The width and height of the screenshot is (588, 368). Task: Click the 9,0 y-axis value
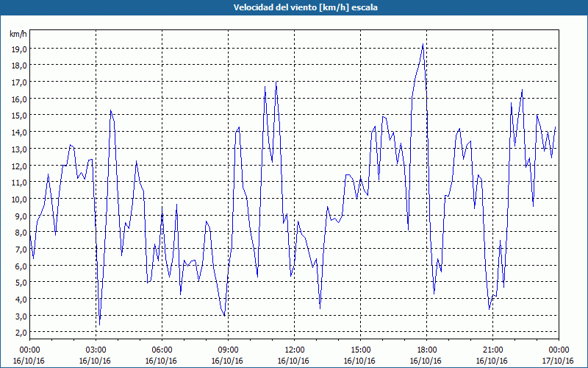(x=21, y=216)
